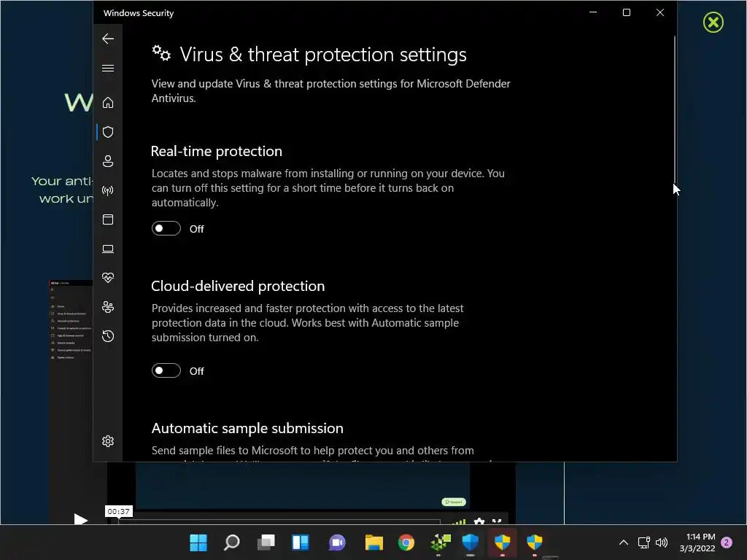Open the hamburger navigation menu

click(108, 68)
